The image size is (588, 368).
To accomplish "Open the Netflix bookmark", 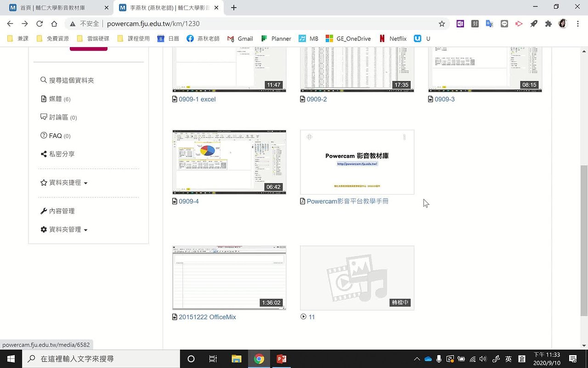I will 393,39.
